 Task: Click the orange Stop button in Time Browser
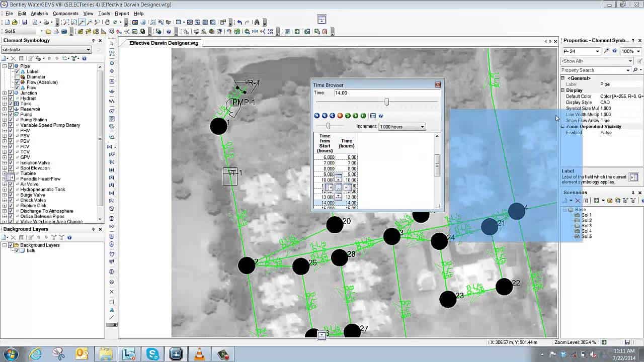tap(340, 116)
